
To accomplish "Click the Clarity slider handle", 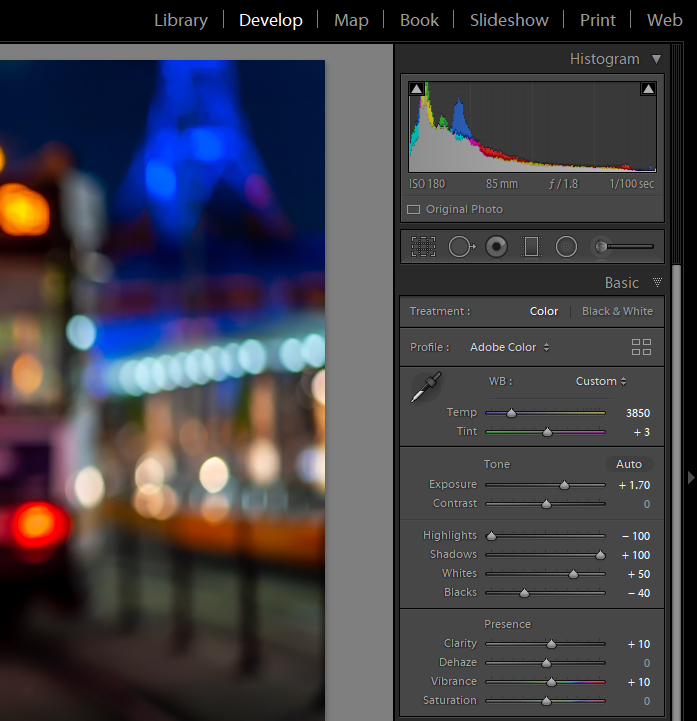I will [551, 645].
